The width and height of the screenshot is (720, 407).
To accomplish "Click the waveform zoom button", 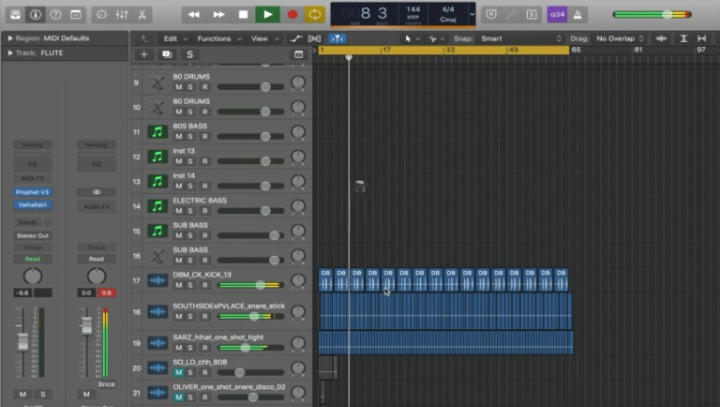I will (x=661, y=39).
